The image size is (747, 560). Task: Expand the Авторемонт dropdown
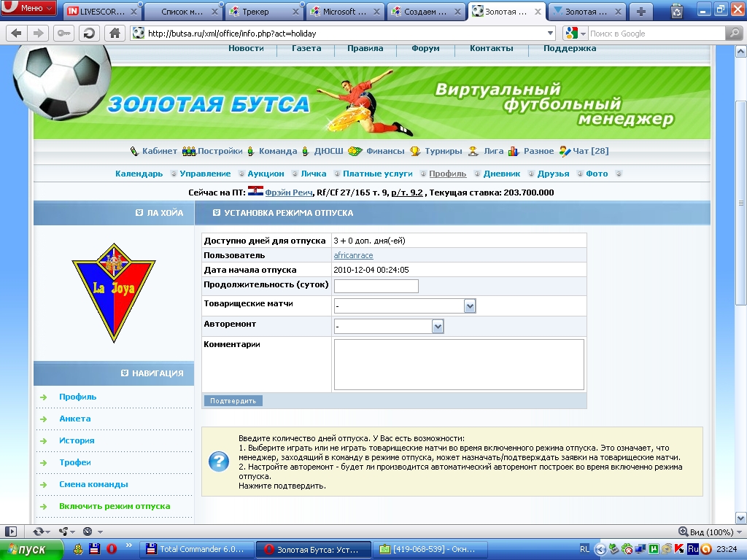tap(438, 327)
